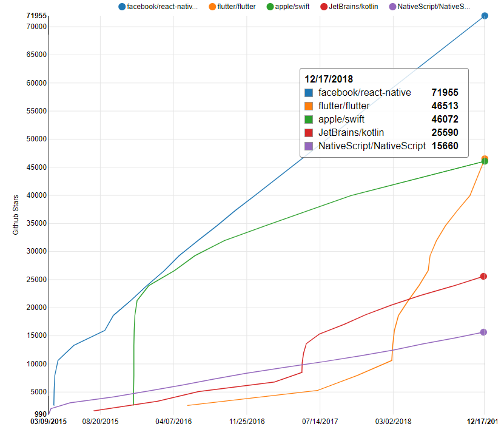Image resolution: width=504 pixels, height=438 pixels.
Task: Click the 30000 y-axis label
Action: click(x=36, y=251)
